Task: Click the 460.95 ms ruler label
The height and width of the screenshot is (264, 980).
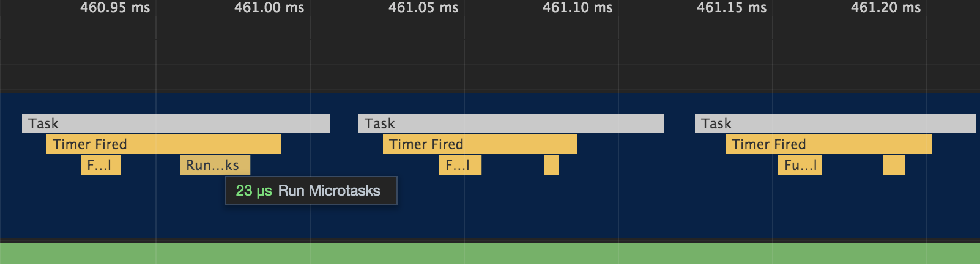Action: [115, 8]
